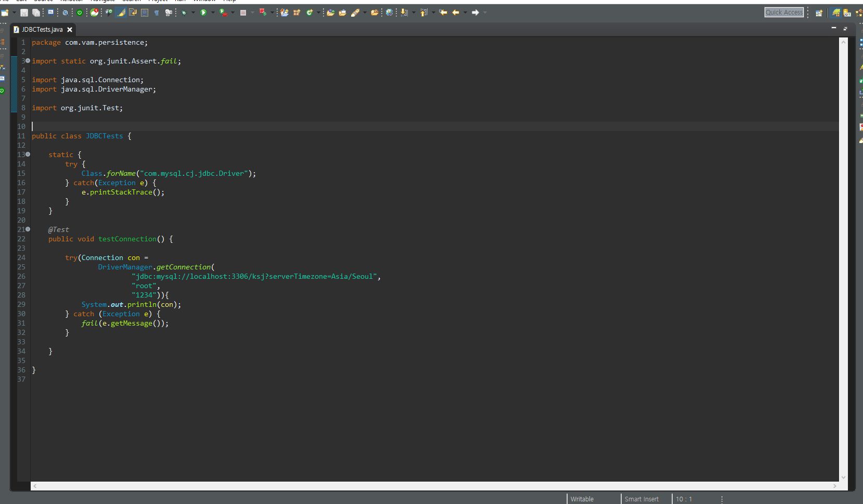Click the Open Perspective icon
Viewport: 863px width, 504px height.
(819, 13)
